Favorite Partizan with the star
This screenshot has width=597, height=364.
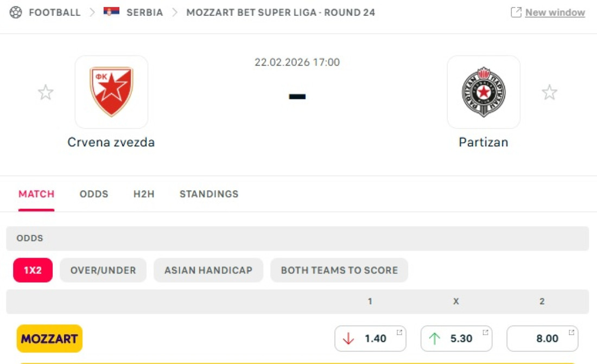click(x=549, y=92)
